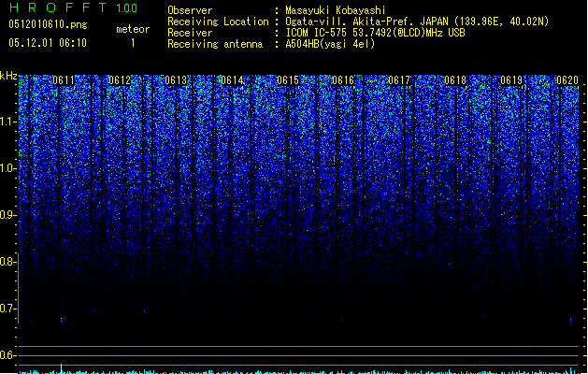The height and width of the screenshot is (374, 588).
Task: Click the 0617 time marker
Action: coord(399,80)
